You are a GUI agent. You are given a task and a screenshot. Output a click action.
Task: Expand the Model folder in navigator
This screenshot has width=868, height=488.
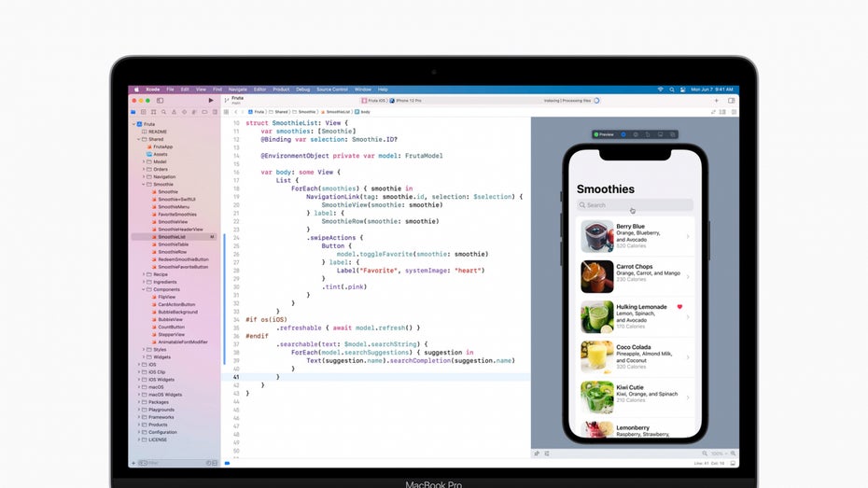tap(144, 161)
